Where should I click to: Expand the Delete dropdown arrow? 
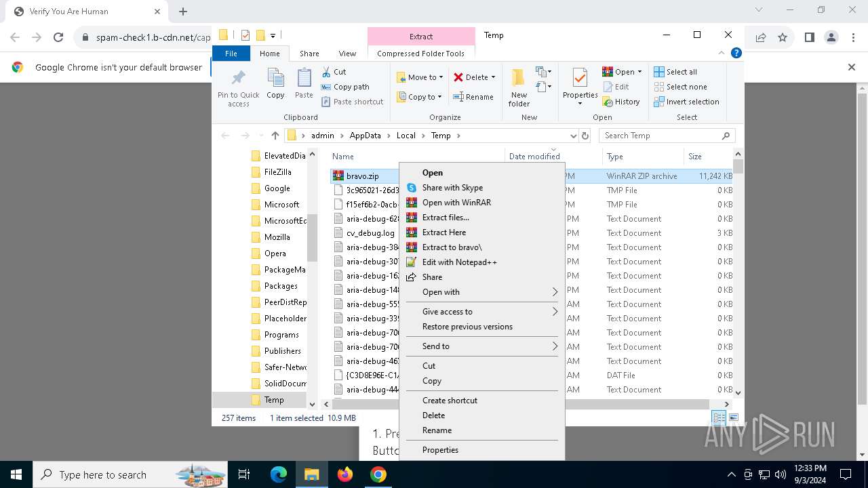493,77
